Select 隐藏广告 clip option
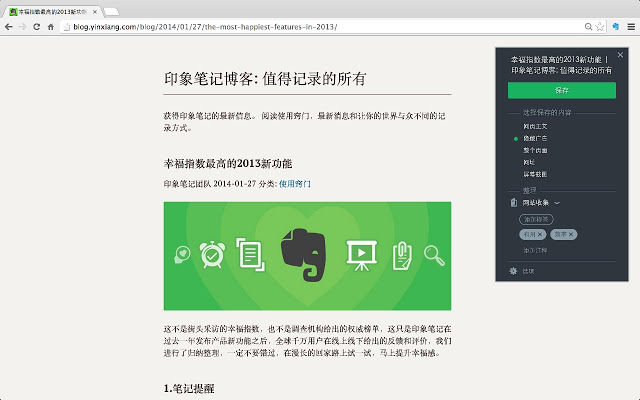 tap(535, 138)
